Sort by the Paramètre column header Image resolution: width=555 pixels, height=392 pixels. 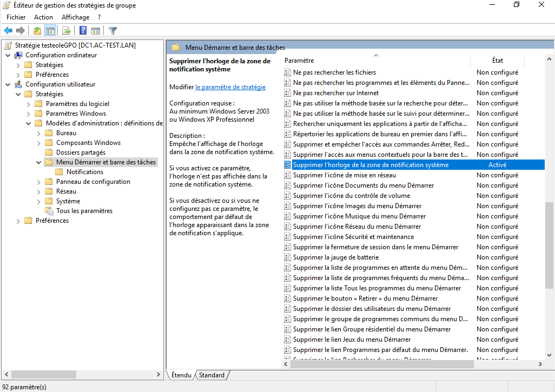376,61
